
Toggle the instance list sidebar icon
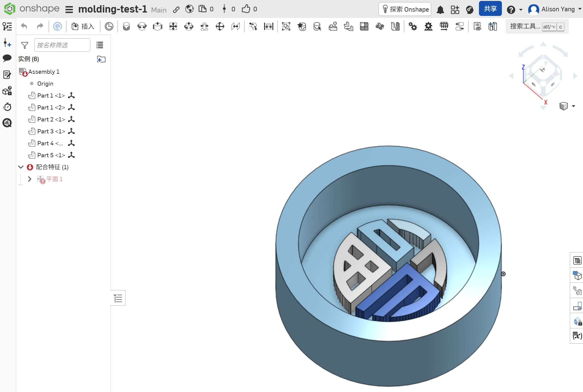click(7, 26)
